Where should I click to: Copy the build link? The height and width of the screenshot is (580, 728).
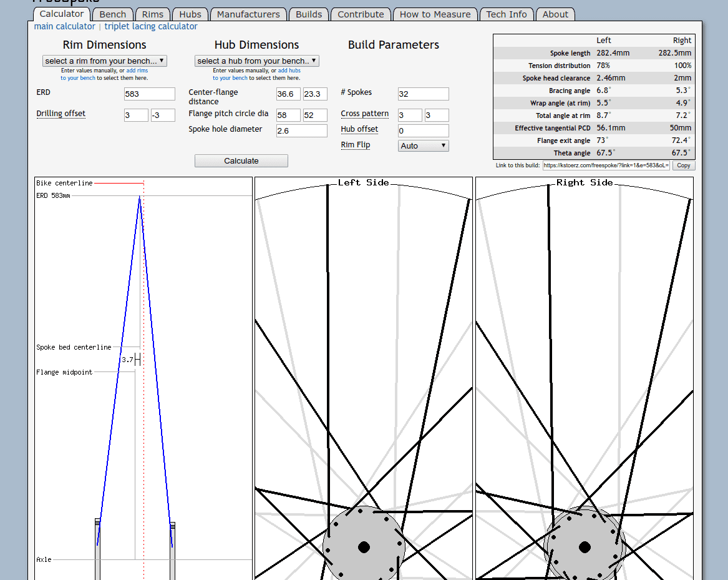683,165
